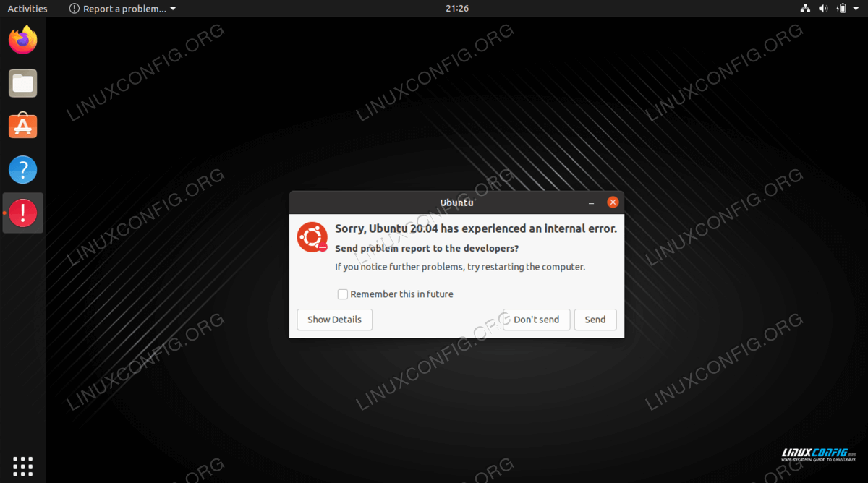This screenshot has height=483, width=868.
Task: Click the Ubuntu error logo in dialog
Action: 312,237
